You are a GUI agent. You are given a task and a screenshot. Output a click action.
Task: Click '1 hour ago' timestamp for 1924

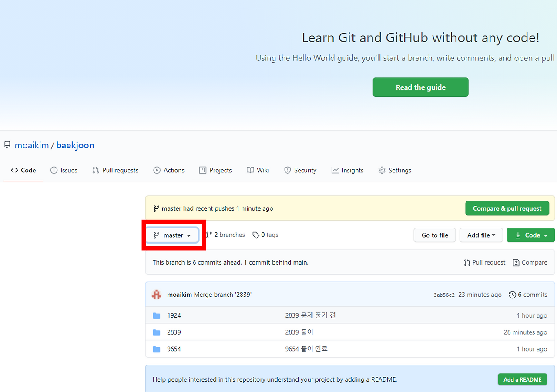[532, 315]
